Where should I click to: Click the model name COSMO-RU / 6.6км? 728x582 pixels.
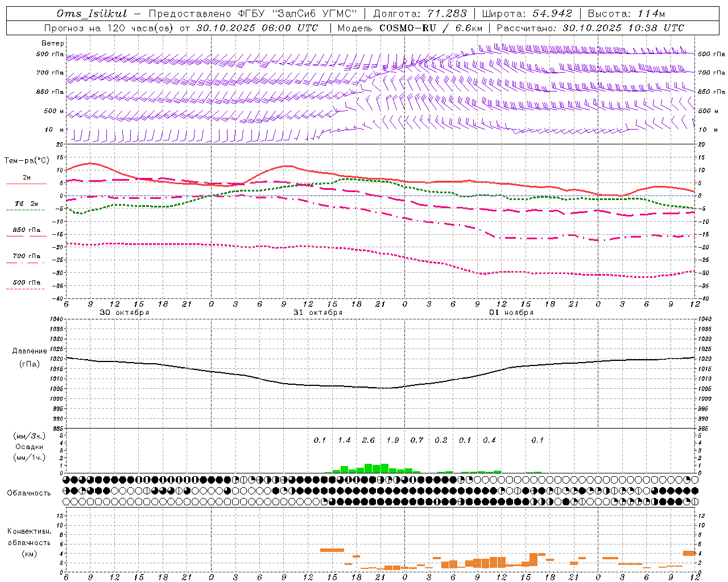[x=431, y=28]
